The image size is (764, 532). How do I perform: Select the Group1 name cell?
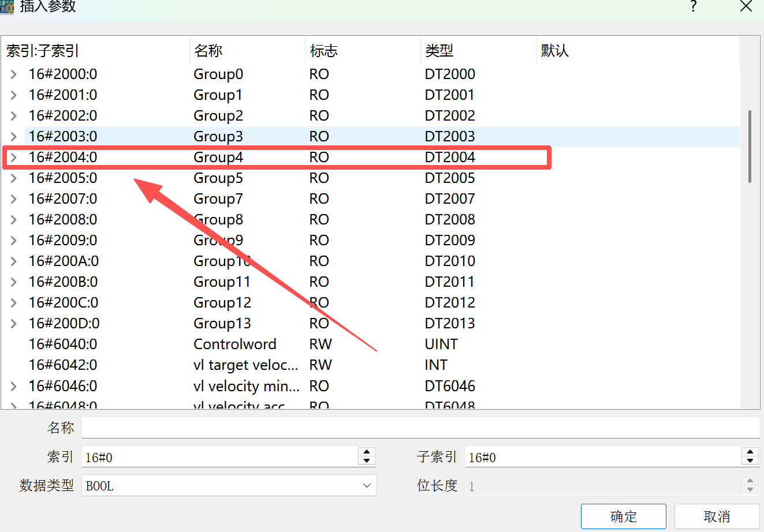tap(218, 95)
